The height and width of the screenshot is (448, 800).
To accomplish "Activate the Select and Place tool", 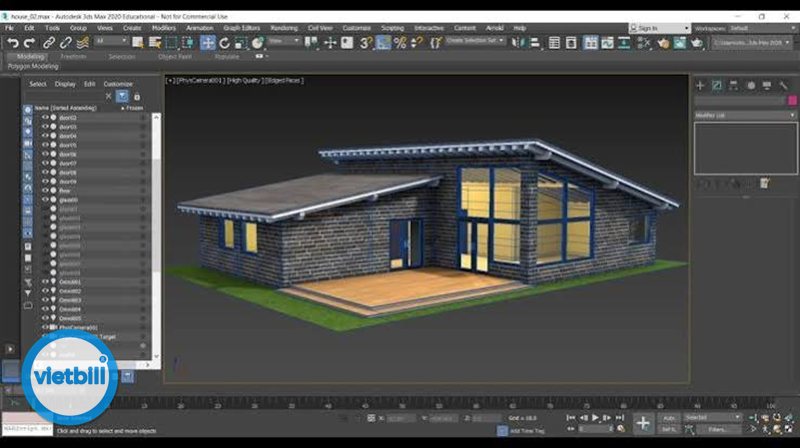I will click(258, 43).
